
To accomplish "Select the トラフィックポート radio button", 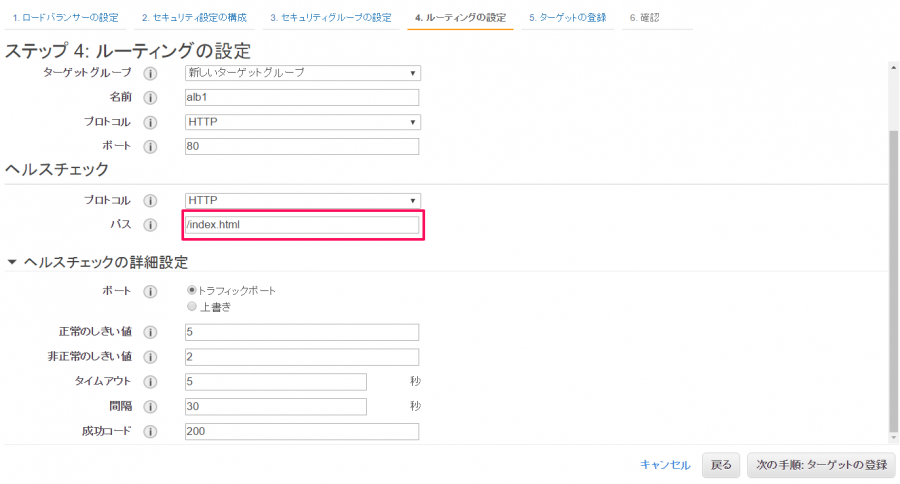I will [192, 291].
